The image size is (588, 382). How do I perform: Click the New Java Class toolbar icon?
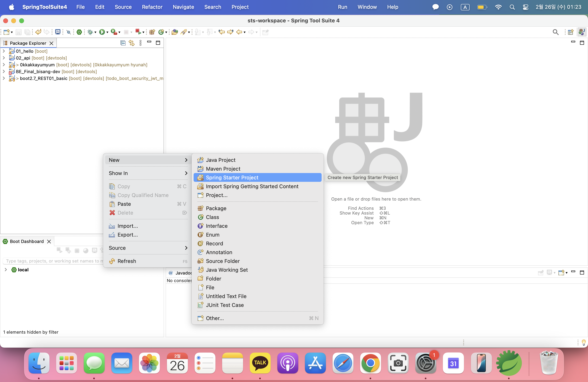tap(161, 32)
